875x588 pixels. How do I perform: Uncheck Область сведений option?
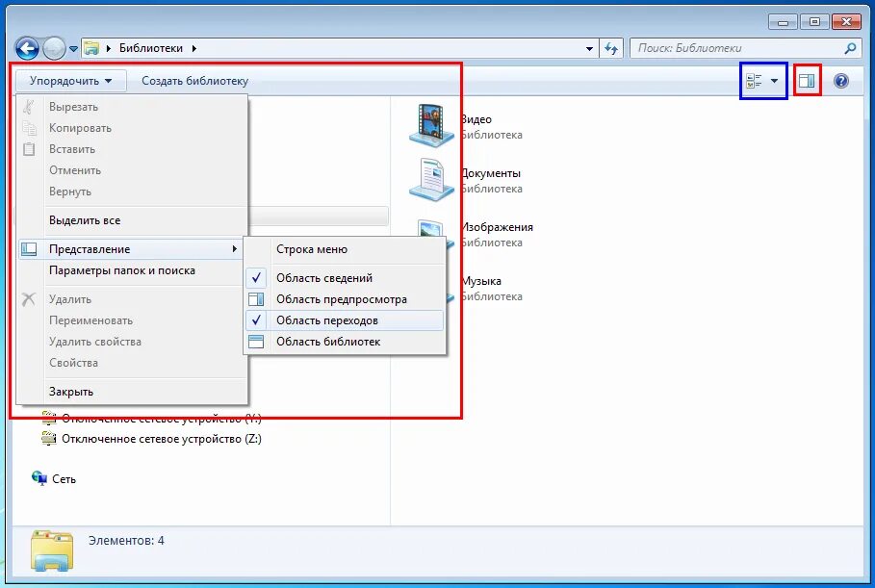point(345,278)
